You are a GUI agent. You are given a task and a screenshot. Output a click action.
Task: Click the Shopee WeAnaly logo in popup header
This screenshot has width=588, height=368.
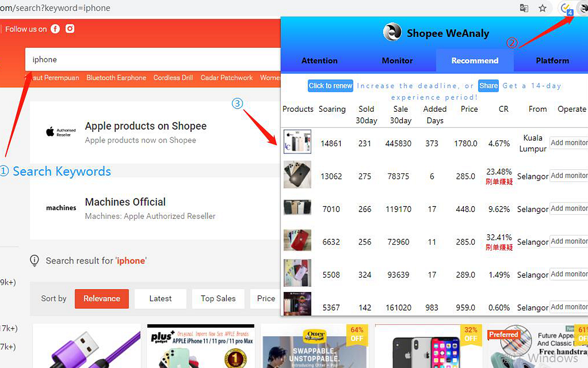click(392, 32)
